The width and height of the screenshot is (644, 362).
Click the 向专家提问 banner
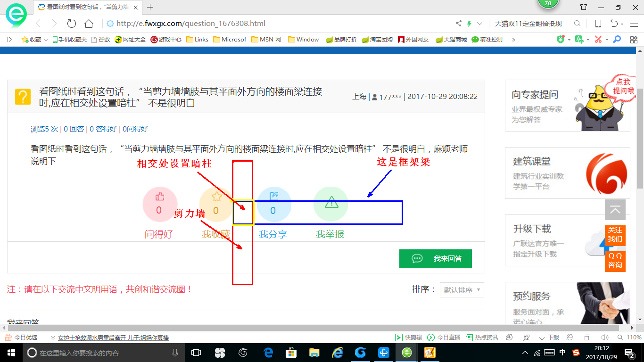[568, 105]
